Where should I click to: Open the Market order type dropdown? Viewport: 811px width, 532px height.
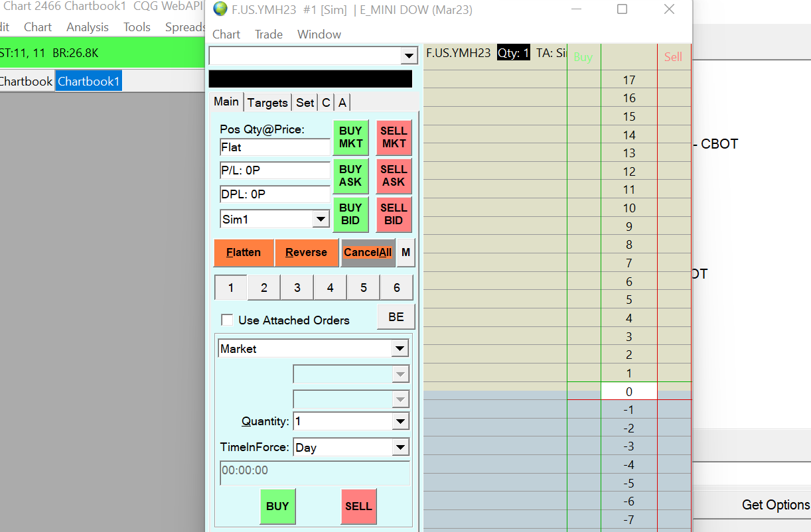click(400, 348)
